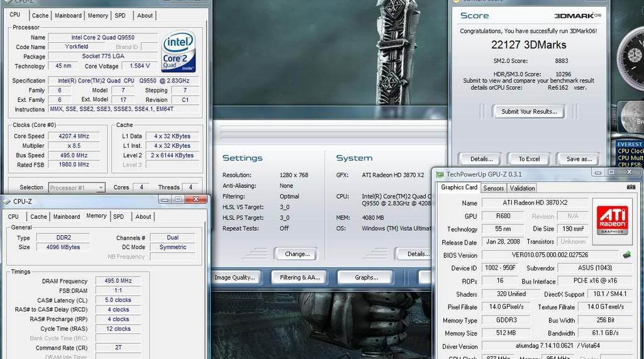Open the About tab in top CPU-Z window
644x359 pixels.
(x=145, y=16)
